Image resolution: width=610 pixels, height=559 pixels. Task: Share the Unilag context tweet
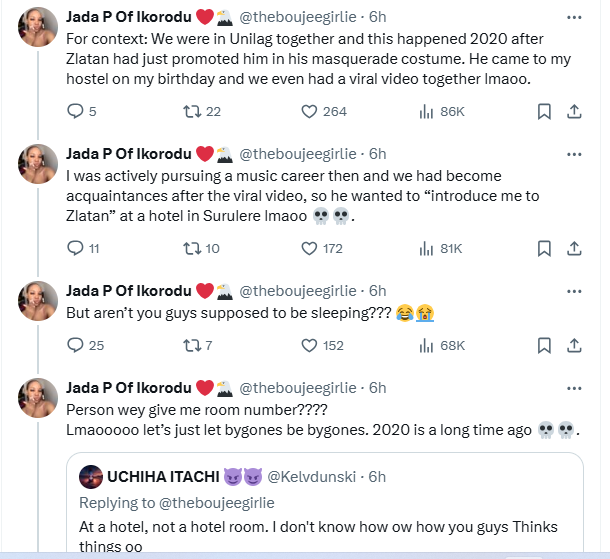pyautogui.click(x=577, y=111)
